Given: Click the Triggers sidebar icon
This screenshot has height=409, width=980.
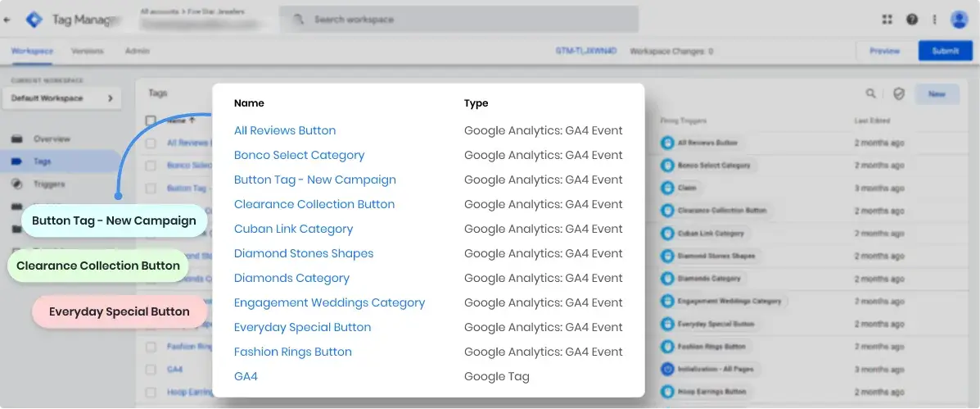Looking at the screenshot, I should 17,184.
